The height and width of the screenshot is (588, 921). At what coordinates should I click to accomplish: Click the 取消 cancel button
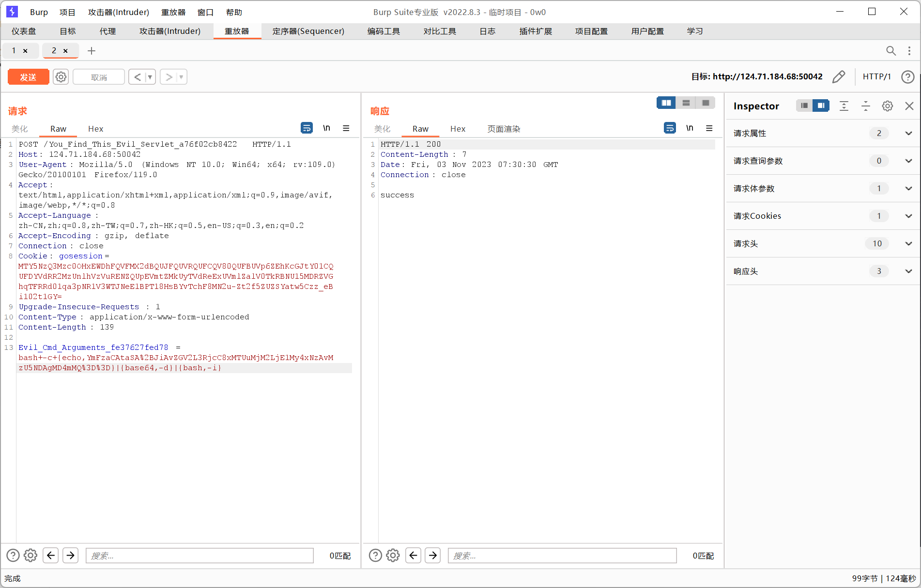[99, 77]
